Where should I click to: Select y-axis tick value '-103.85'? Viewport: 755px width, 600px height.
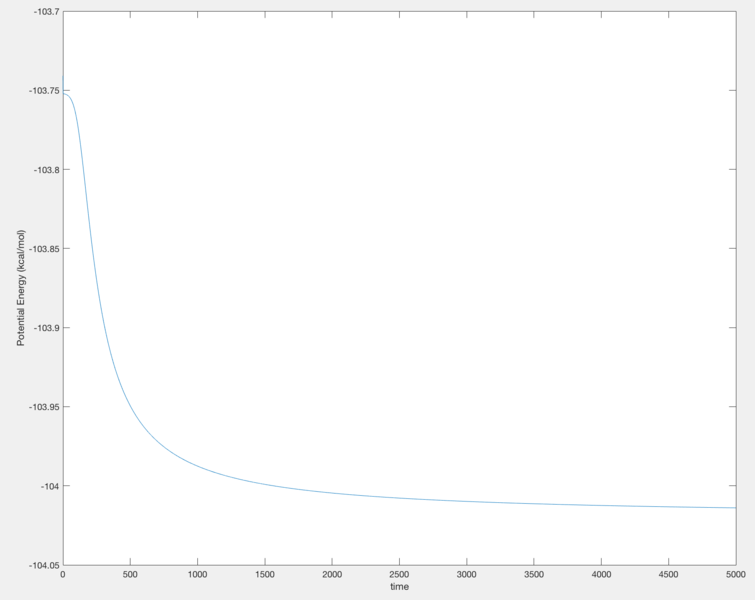pos(45,248)
